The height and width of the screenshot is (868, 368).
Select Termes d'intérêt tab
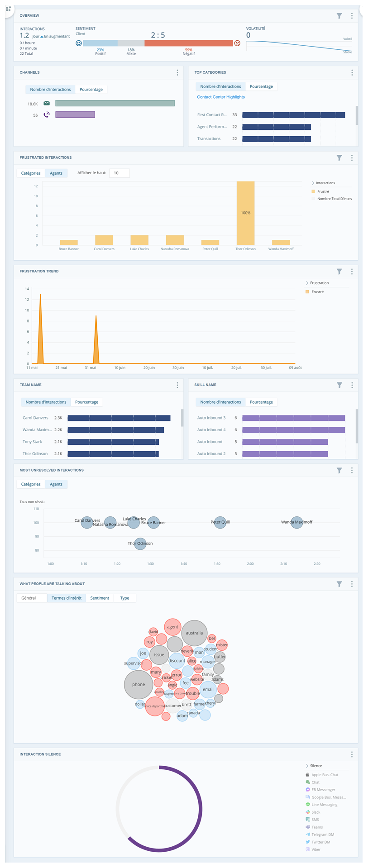(x=67, y=598)
